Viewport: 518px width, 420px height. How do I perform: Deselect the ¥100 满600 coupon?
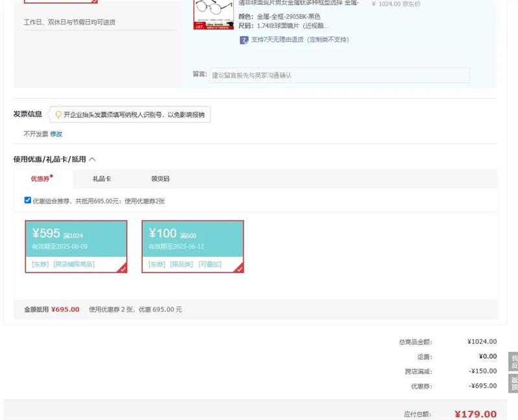pos(192,246)
